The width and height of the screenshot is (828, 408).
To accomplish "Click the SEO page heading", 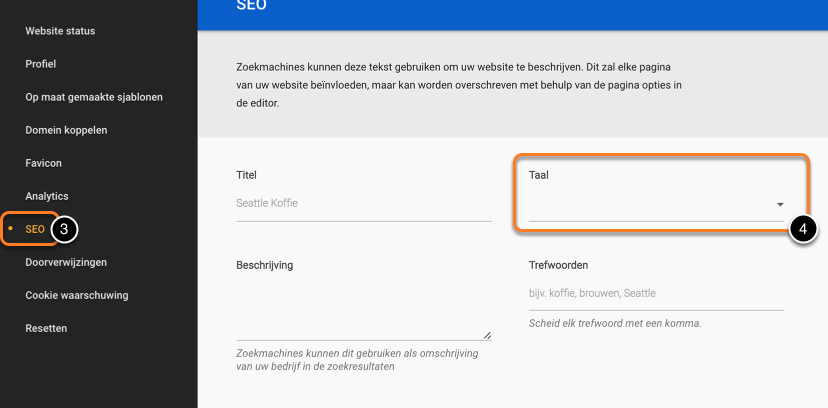I will 251,6.
